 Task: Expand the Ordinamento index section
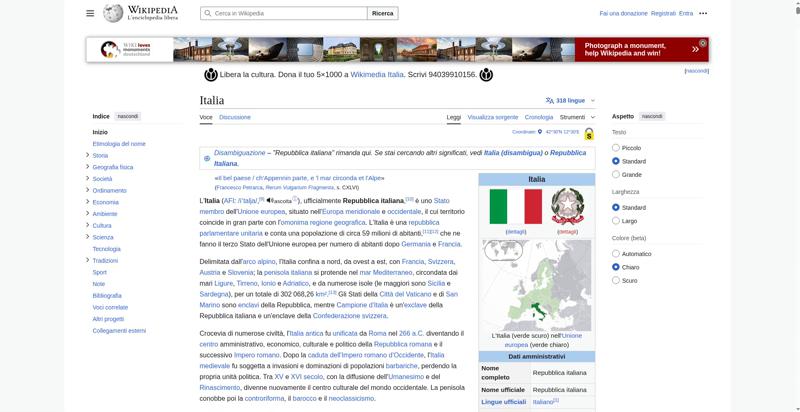pyautogui.click(x=88, y=190)
